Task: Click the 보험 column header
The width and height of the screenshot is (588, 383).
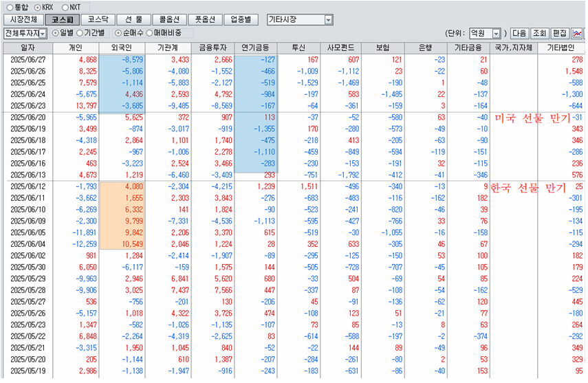Action: click(383, 47)
